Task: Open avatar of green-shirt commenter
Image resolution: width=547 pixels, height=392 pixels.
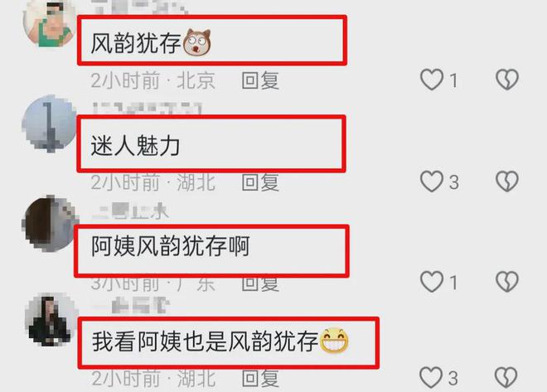Action: click(x=49, y=24)
